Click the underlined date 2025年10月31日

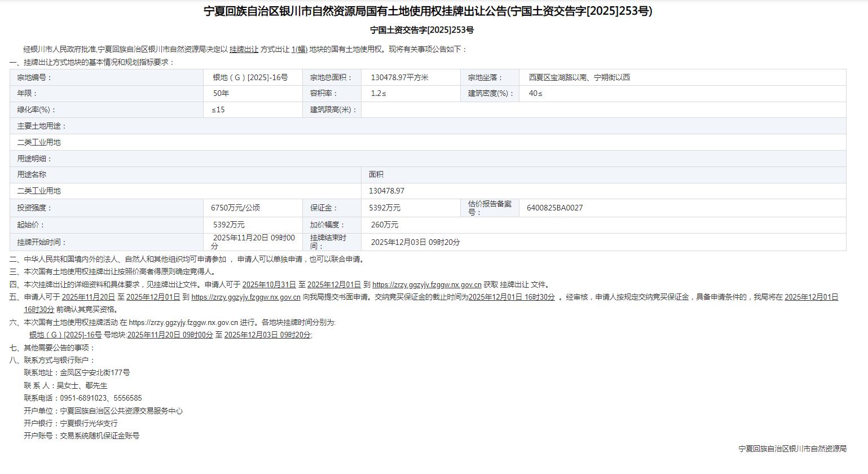click(x=269, y=285)
